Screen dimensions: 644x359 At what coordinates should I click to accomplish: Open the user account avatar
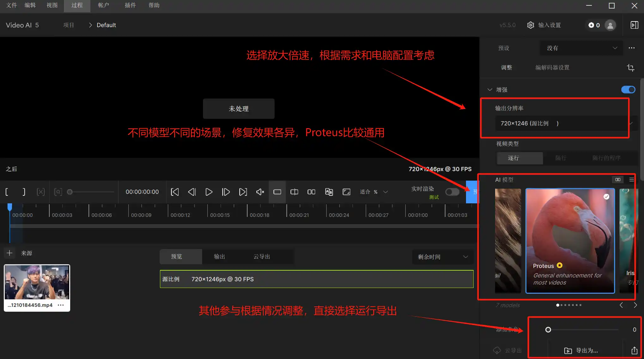coord(610,25)
